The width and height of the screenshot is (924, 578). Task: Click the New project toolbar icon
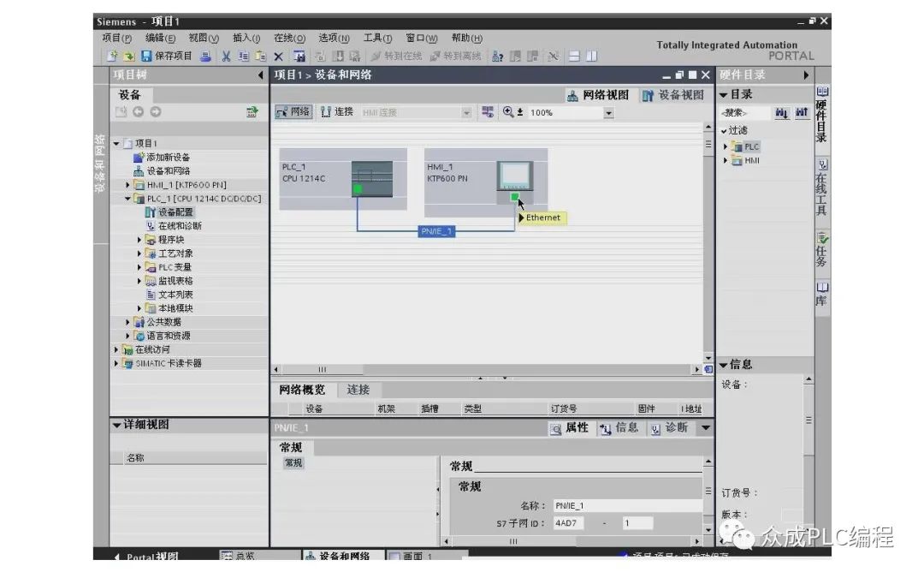click(x=112, y=56)
